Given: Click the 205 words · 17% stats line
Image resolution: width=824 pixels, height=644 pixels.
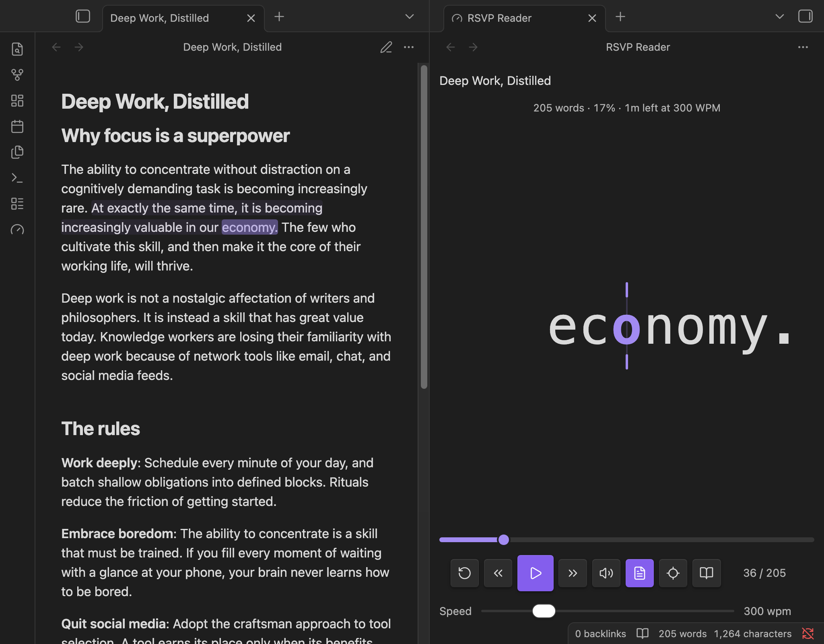Looking at the screenshot, I should point(626,108).
